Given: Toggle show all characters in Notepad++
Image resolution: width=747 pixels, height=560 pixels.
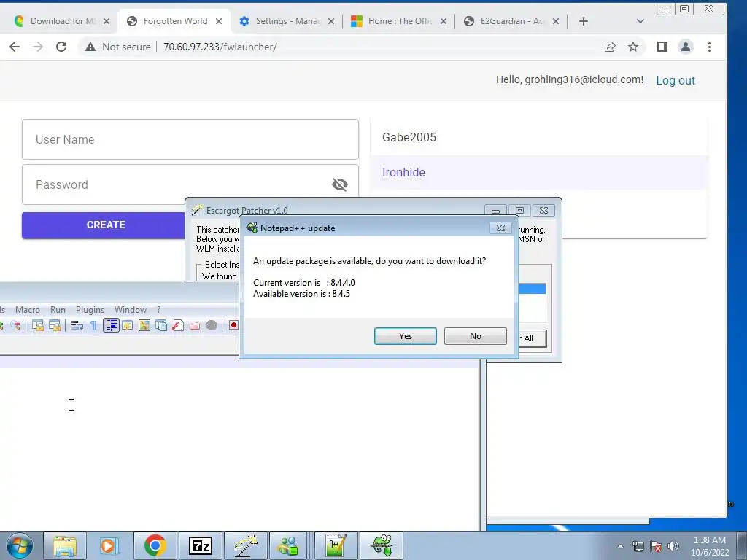Looking at the screenshot, I should 94,325.
